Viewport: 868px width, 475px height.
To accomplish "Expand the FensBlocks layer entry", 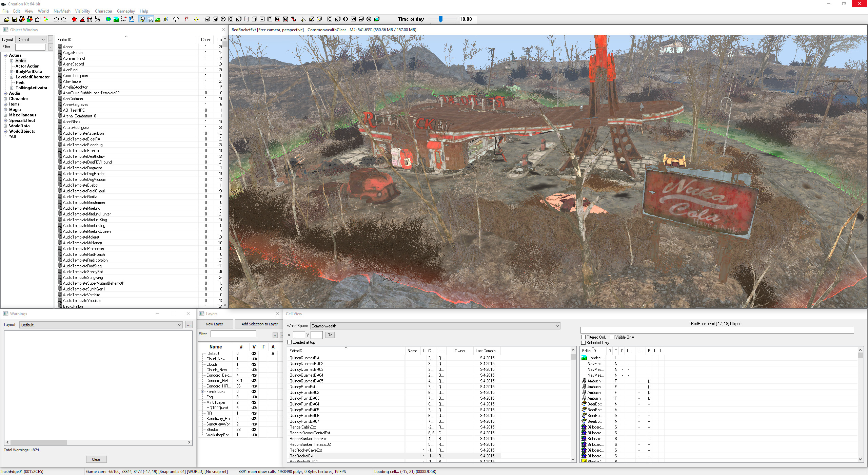I will tap(203, 391).
